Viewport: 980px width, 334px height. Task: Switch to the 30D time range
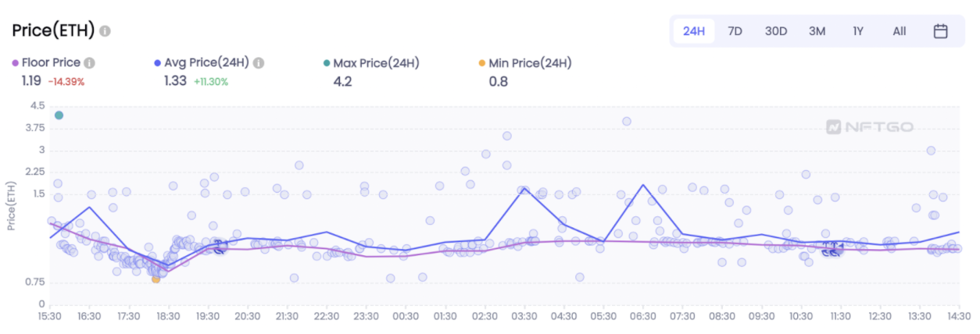coord(776,31)
